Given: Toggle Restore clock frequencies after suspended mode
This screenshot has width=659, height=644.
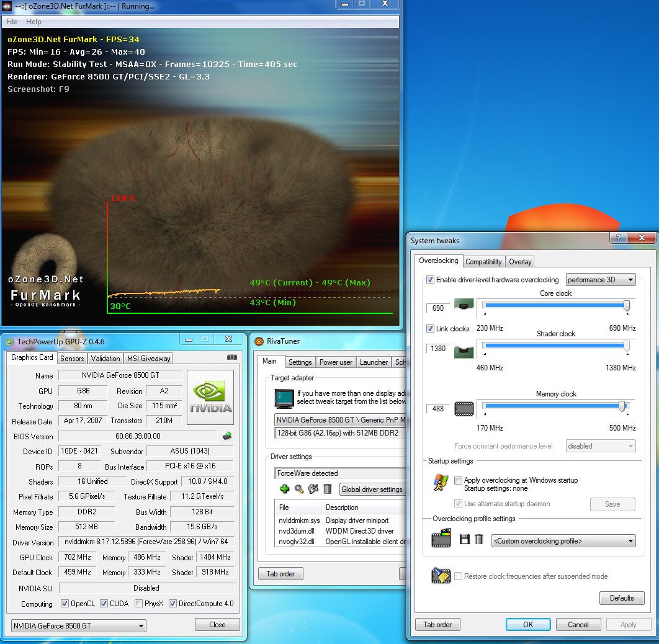Looking at the screenshot, I should pyautogui.click(x=458, y=576).
